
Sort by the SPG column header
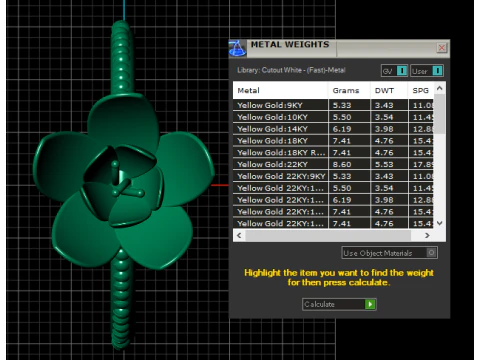coord(421,90)
